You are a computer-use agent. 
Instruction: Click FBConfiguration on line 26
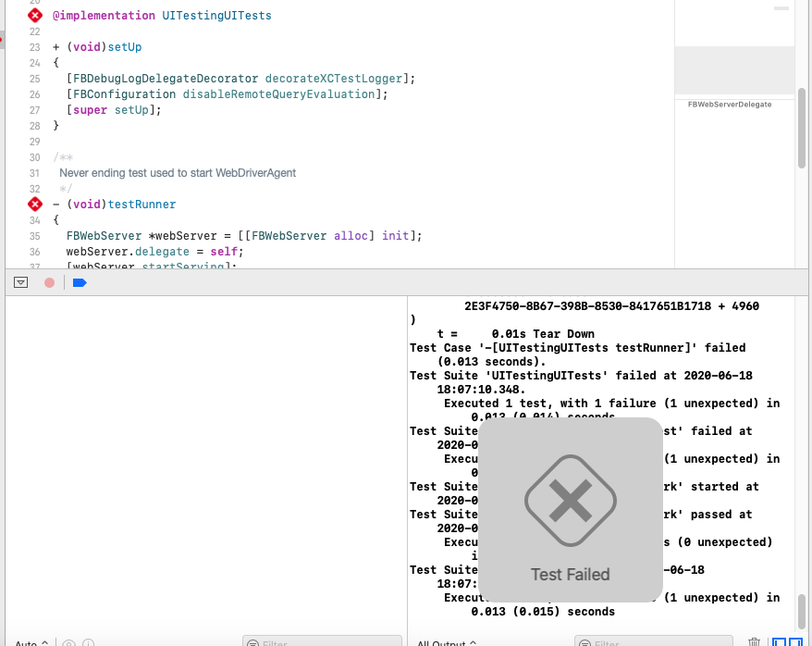coord(124,94)
